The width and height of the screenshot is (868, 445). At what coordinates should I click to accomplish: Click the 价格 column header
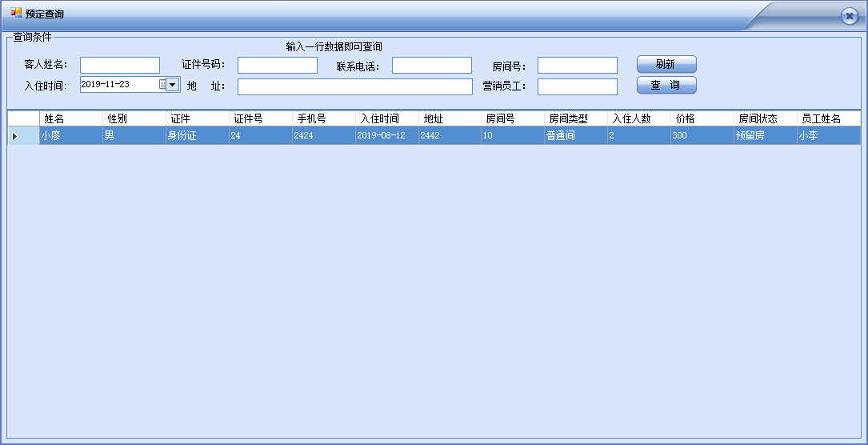click(702, 118)
